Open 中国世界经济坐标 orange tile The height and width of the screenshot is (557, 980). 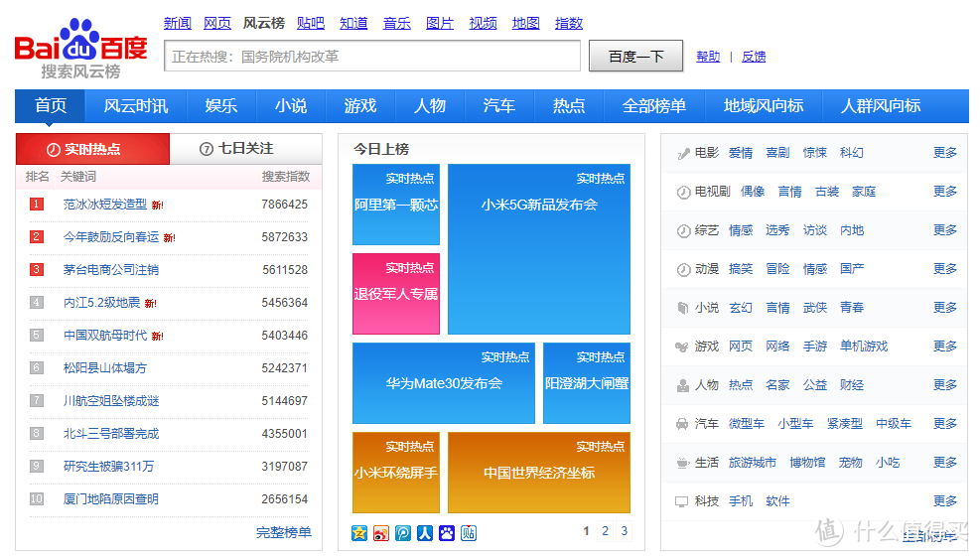click(539, 473)
